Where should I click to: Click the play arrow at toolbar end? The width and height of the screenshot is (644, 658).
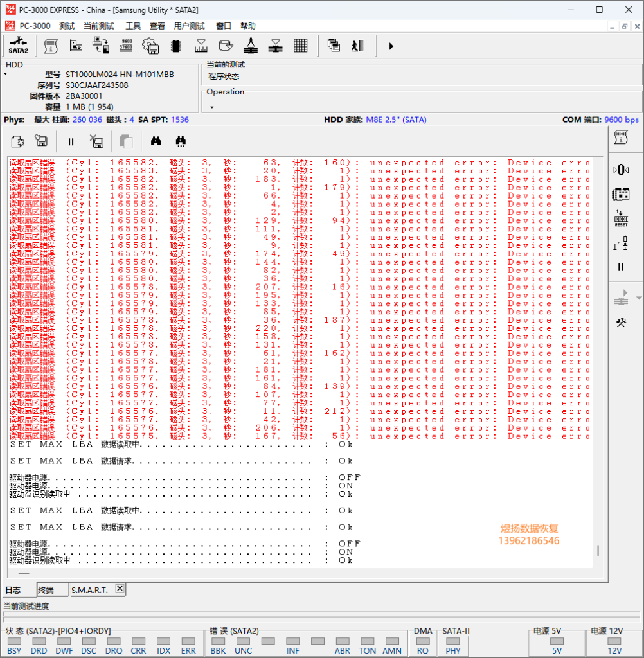coord(391,46)
